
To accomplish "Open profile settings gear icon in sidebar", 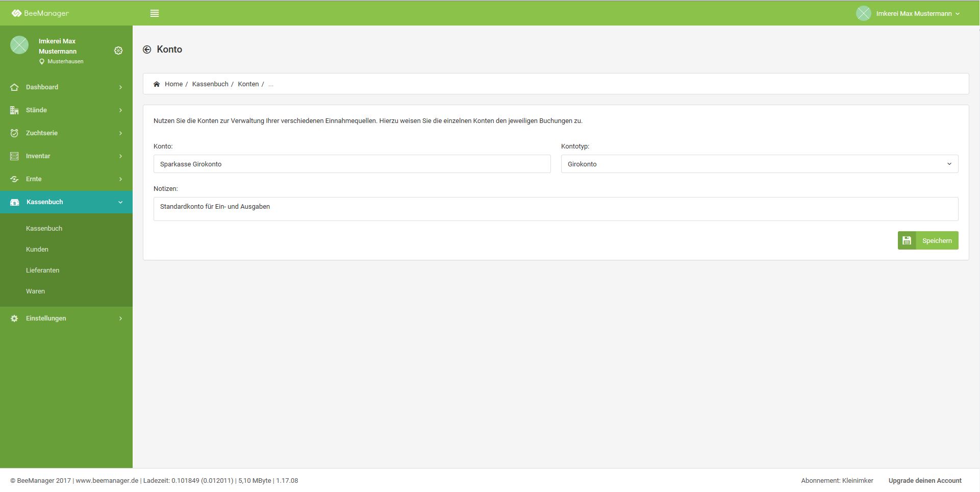I will (118, 51).
